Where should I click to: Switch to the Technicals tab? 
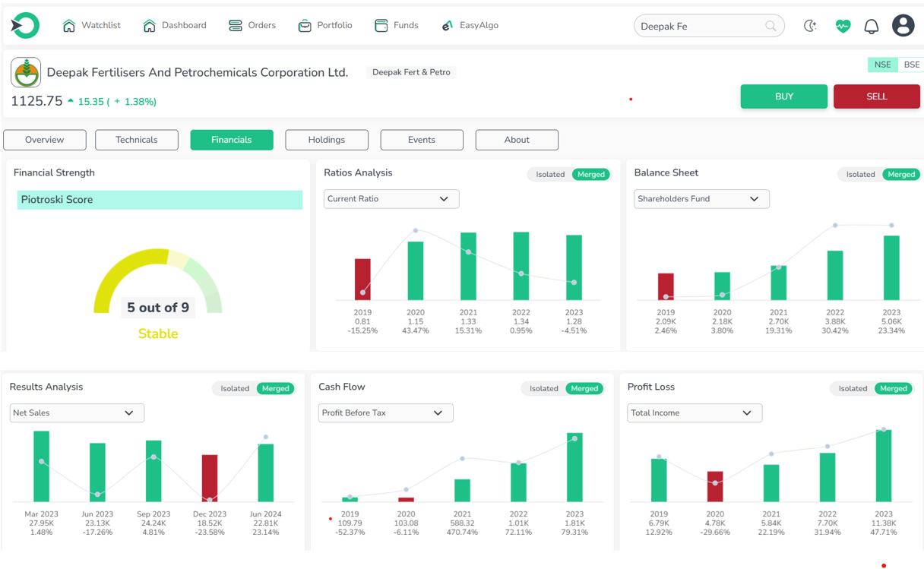click(137, 140)
